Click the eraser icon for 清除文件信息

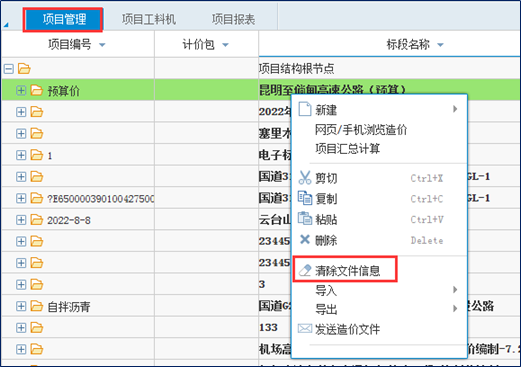tap(305, 270)
